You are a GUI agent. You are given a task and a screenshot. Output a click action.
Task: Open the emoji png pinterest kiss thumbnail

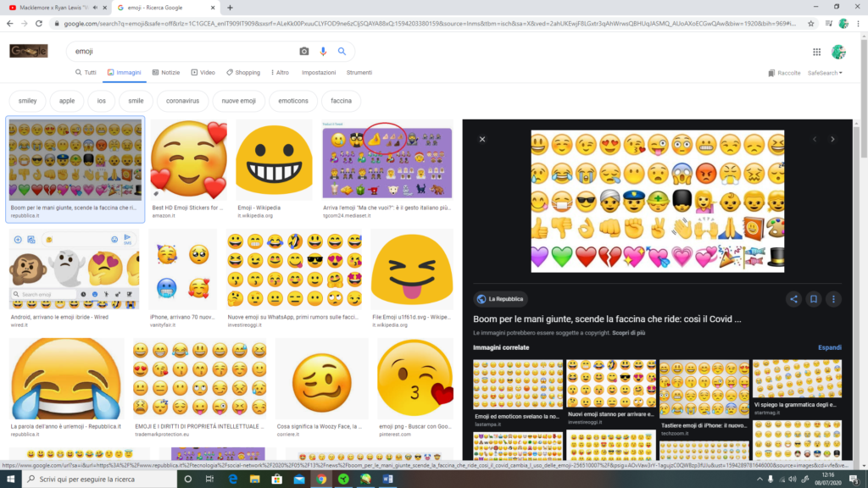point(415,379)
